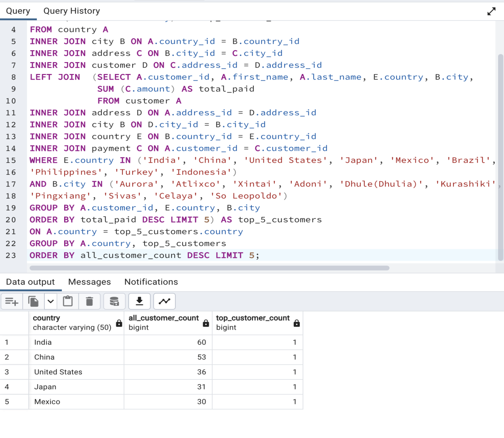The width and height of the screenshot is (504, 438).
Task: Click the Add Row icon
Action: pos(12,301)
